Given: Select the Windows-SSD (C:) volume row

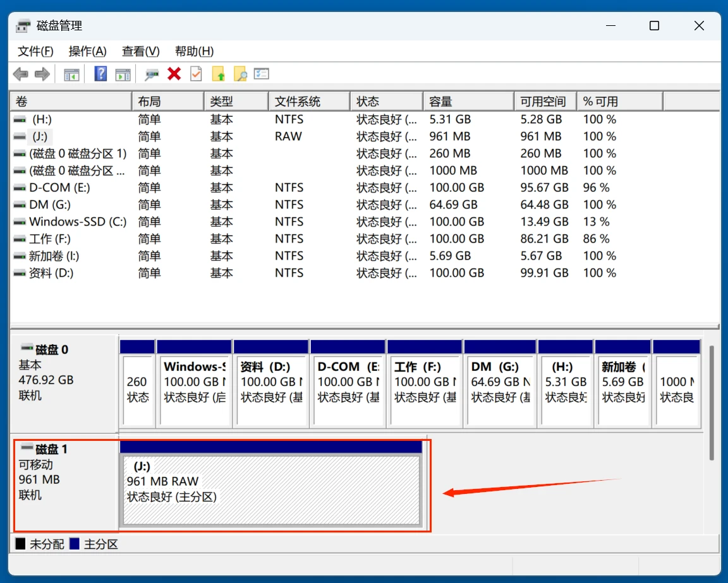Looking at the screenshot, I should 77,222.
